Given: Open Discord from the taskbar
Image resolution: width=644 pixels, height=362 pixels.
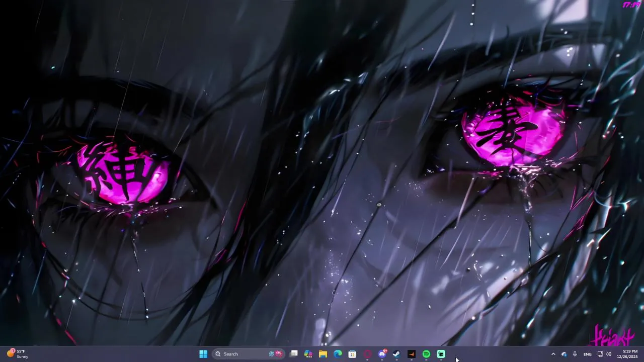Looking at the screenshot, I should [x=382, y=354].
